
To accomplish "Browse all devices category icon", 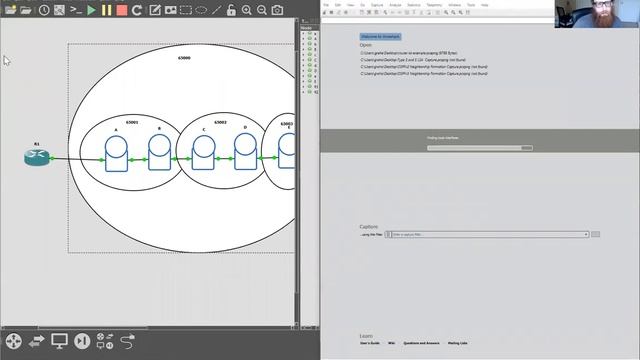I will pos(105,341).
